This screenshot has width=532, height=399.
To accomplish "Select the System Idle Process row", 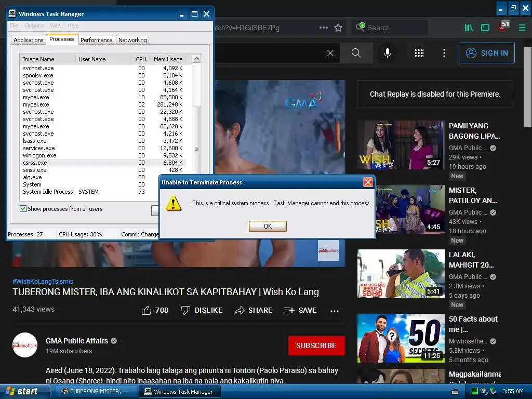I will click(90, 192).
